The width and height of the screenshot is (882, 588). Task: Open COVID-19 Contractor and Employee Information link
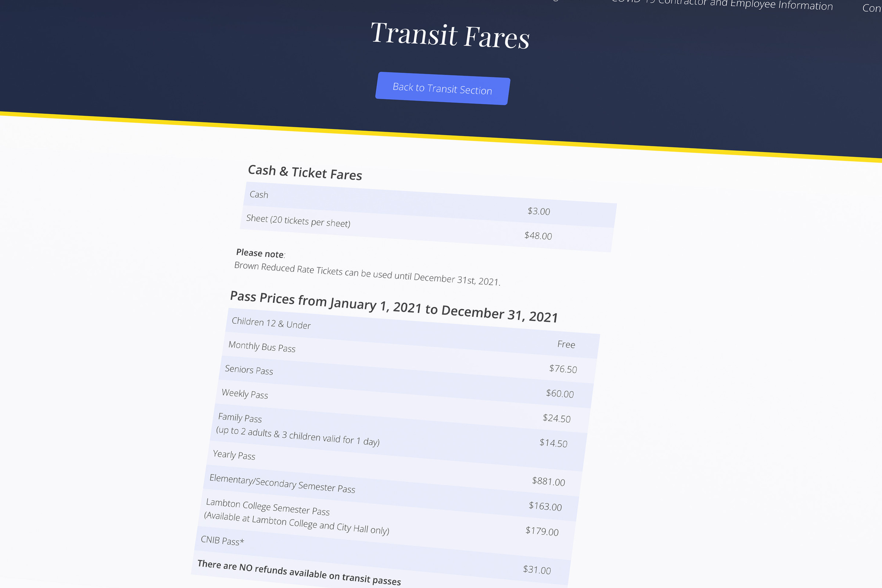click(722, 4)
